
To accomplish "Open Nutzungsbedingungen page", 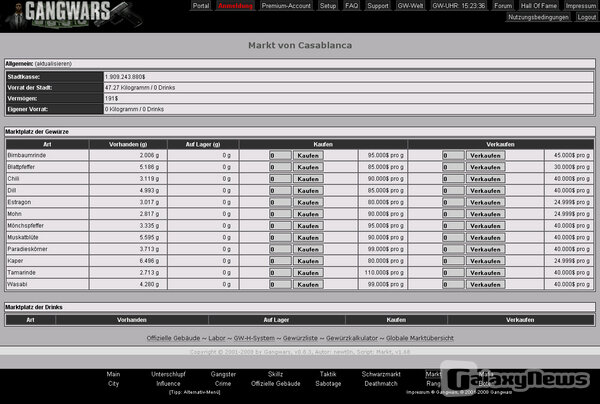I will click(538, 17).
